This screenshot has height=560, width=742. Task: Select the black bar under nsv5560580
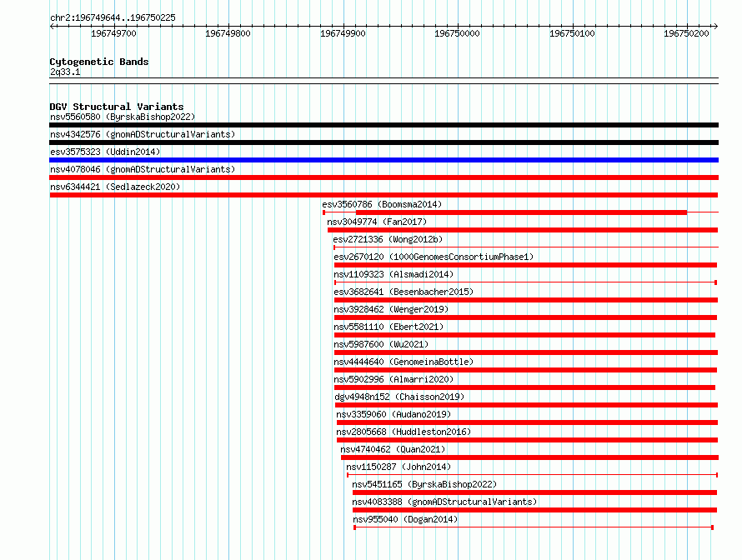click(384, 125)
